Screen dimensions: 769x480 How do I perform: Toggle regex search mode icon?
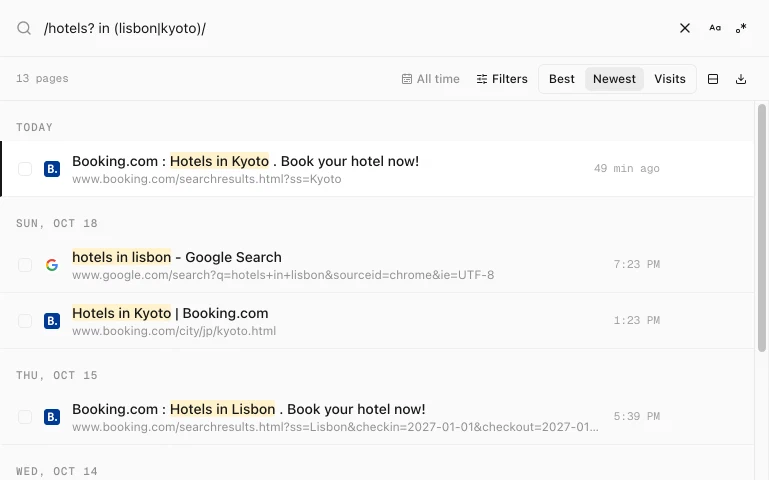[741, 28]
